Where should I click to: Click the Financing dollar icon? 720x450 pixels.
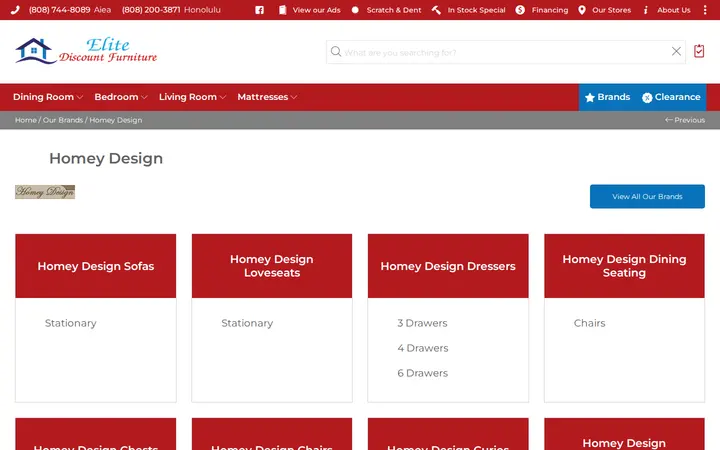pos(520,10)
